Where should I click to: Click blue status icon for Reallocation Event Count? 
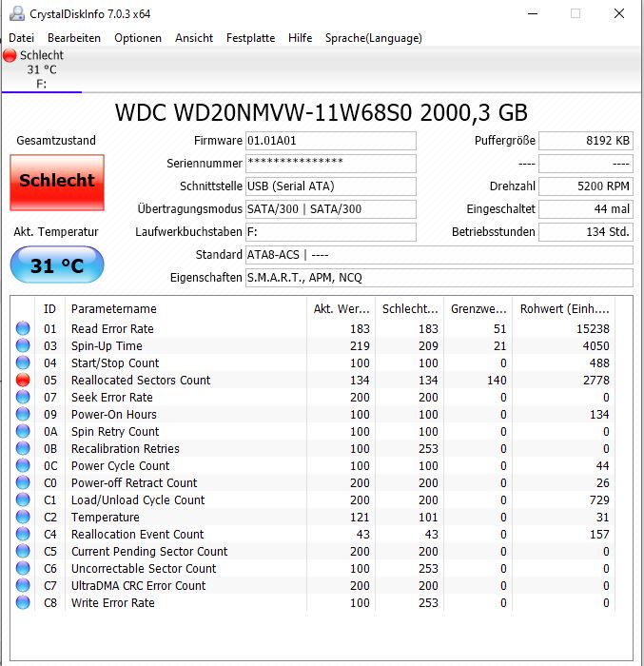pos(23,534)
